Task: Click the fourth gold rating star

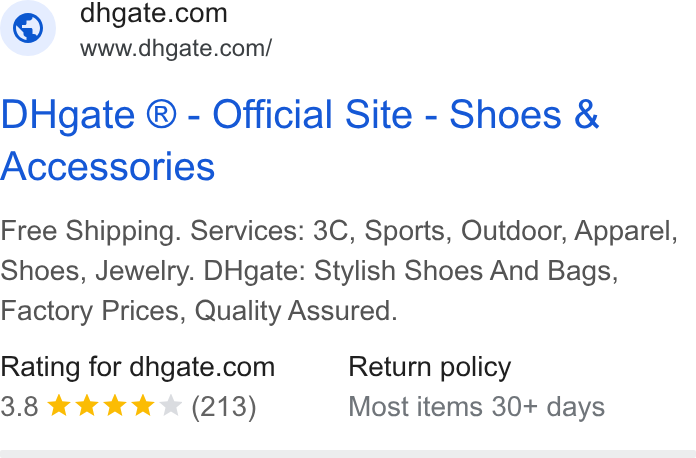Action: click(x=143, y=406)
